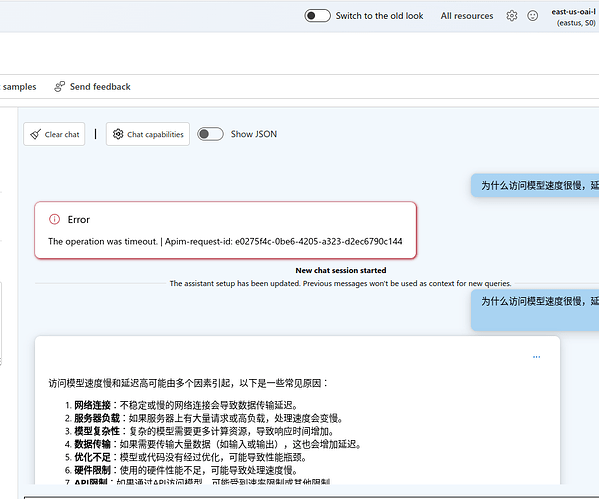Viewport: 599px width, 499px height.
Task: Toggle the Switch to the old look switch
Action: click(317, 16)
